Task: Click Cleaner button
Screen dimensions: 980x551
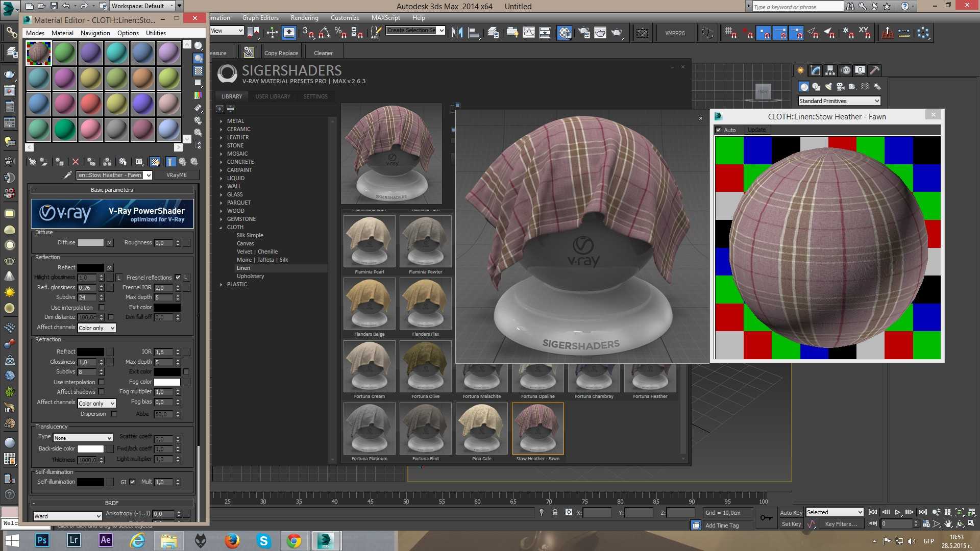Action: tap(323, 53)
